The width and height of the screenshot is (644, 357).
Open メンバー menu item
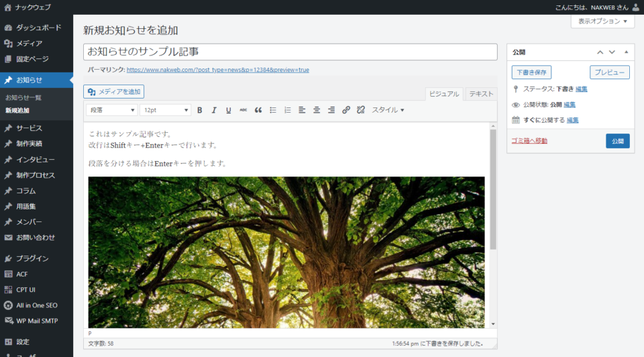pyautogui.click(x=36, y=222)
